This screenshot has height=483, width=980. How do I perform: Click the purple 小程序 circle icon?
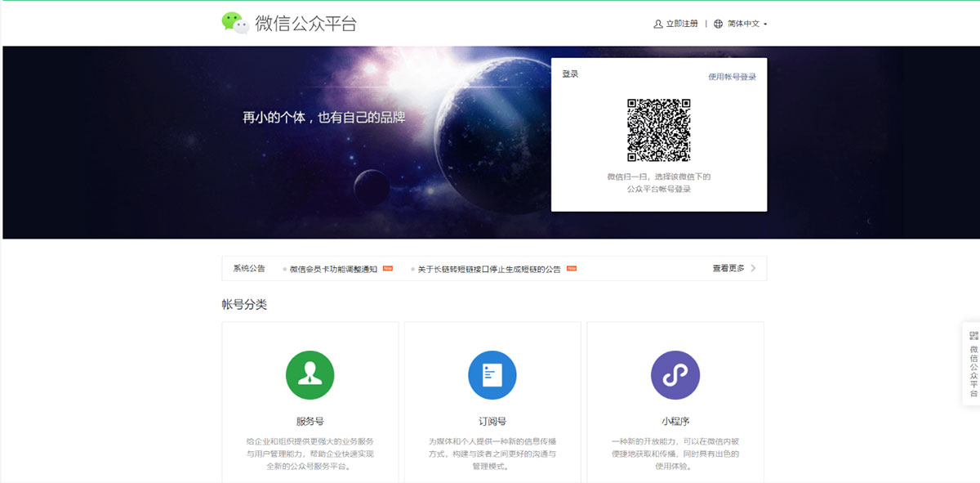click(x=675, y=375)
